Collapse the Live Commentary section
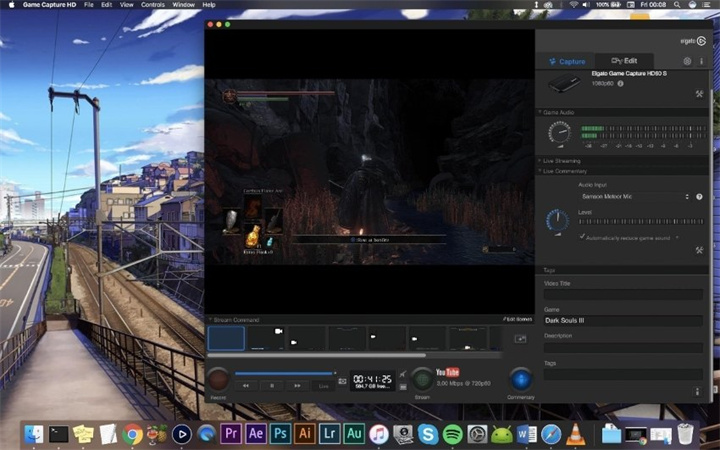The width and height of the screenshot is (720, 450). point(540,171)
